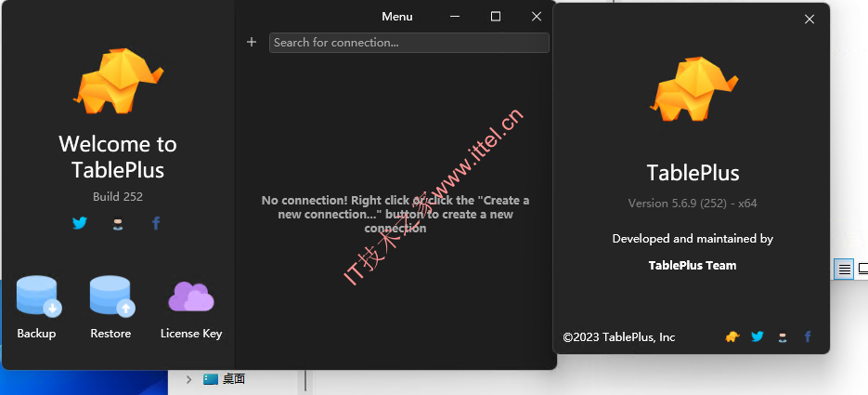Click the License Key label
Image resolution: width=868 pixels, height=395 pixels.
191,334
